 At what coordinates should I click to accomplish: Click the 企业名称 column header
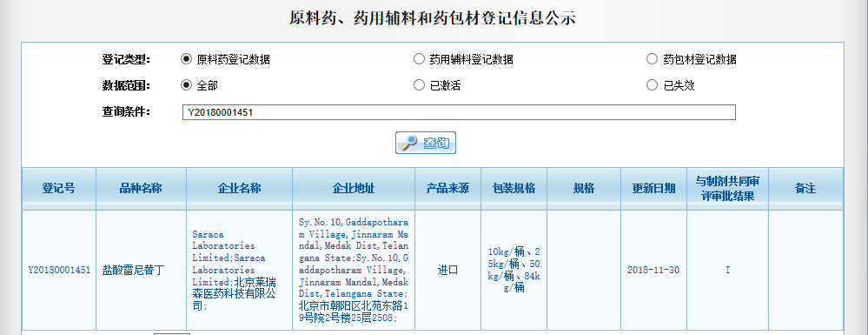239,189
